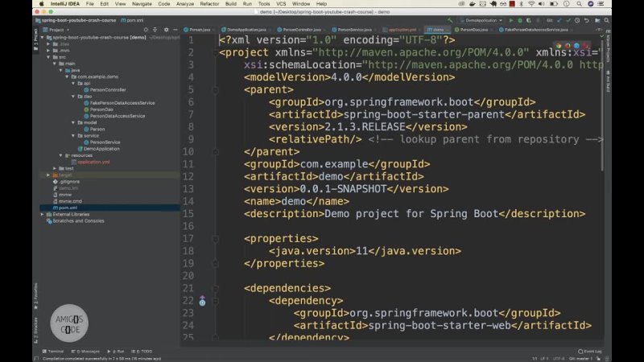Run with coverage icon in toolbar

pos(529,20)
